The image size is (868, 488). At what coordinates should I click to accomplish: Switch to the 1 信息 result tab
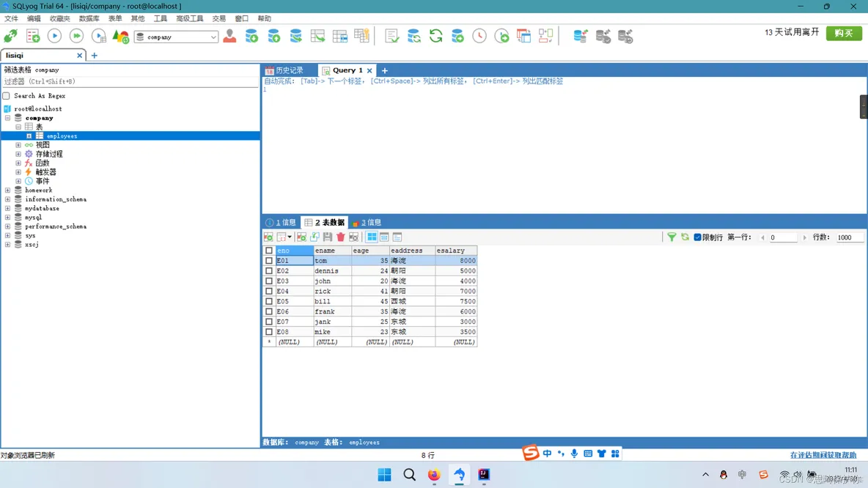[x=281, y=223]
